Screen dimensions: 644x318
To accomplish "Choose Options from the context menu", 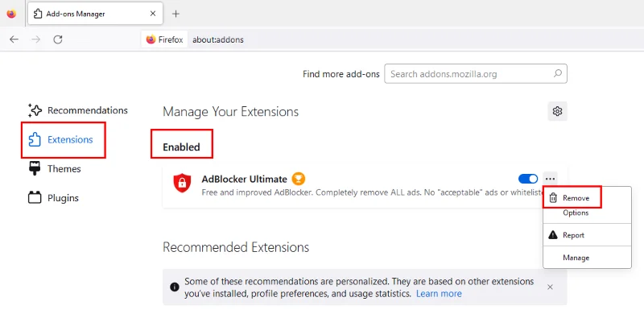I will point(576,213).
